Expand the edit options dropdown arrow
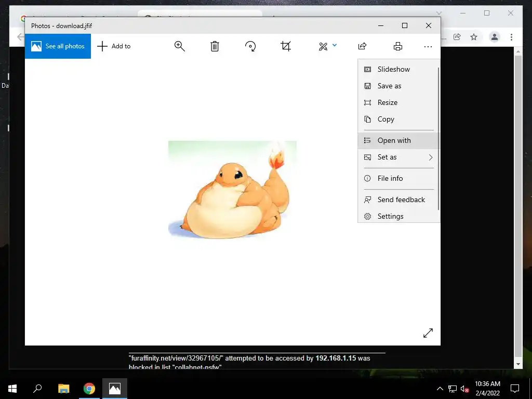The width and height of the screenshot is (532, 399). pyautogui.click(x=335, y=45)
